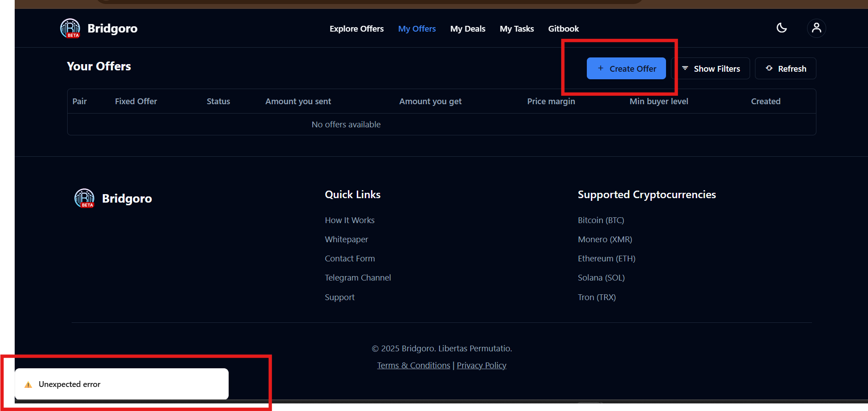Visit the Telegram Channel link

(358, 278)
